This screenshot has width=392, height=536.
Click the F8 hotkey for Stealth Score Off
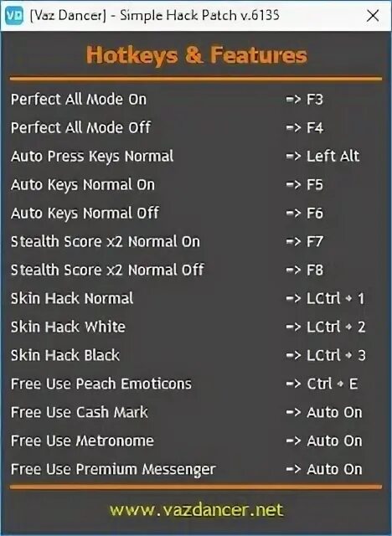[315, 270]
